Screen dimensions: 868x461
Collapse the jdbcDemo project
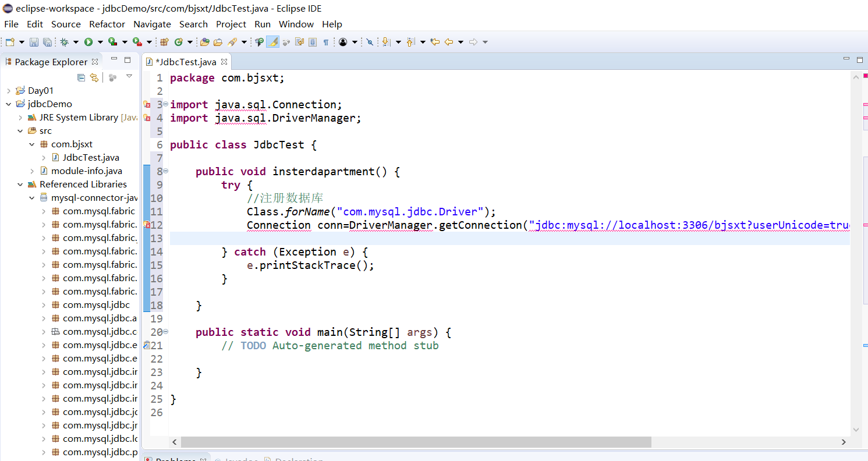9,104
